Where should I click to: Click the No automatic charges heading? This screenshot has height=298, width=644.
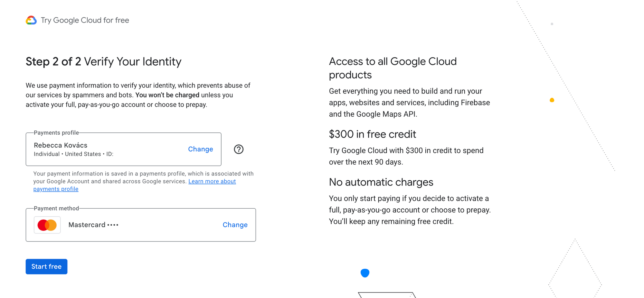pyautogui.click(x=381, y=182)
